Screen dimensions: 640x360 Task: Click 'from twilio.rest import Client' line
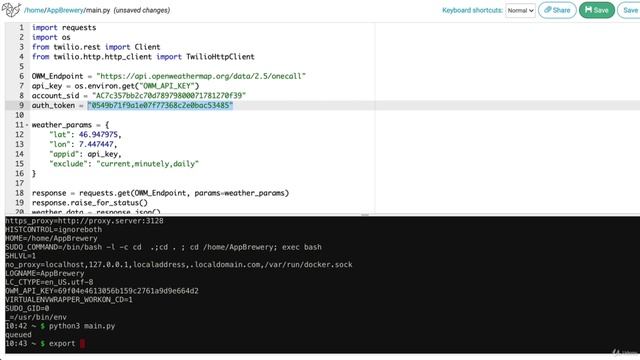pos(96,47)
